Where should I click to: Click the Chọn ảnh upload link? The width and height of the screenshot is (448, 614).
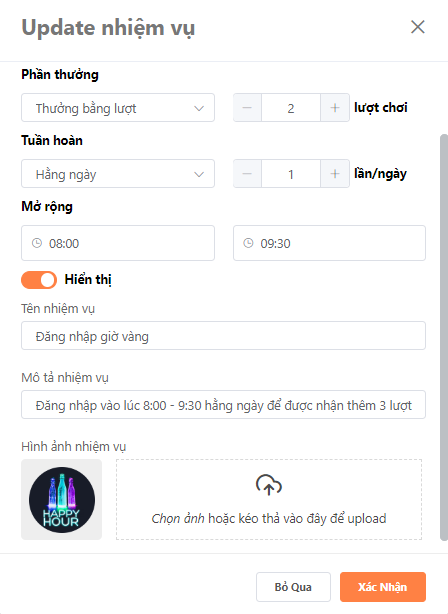click(x=178, y=518)
